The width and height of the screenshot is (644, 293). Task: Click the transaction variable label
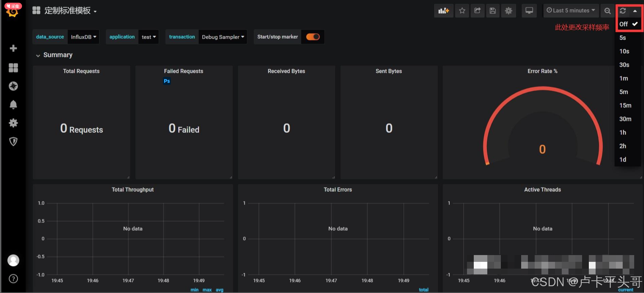pos(182,37)
